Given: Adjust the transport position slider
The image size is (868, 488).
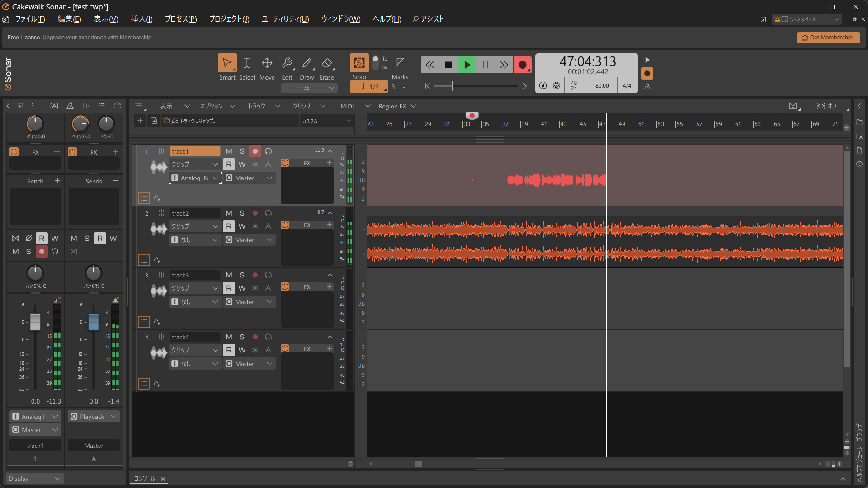Looking at the screenshot, I should click(452, 86).
